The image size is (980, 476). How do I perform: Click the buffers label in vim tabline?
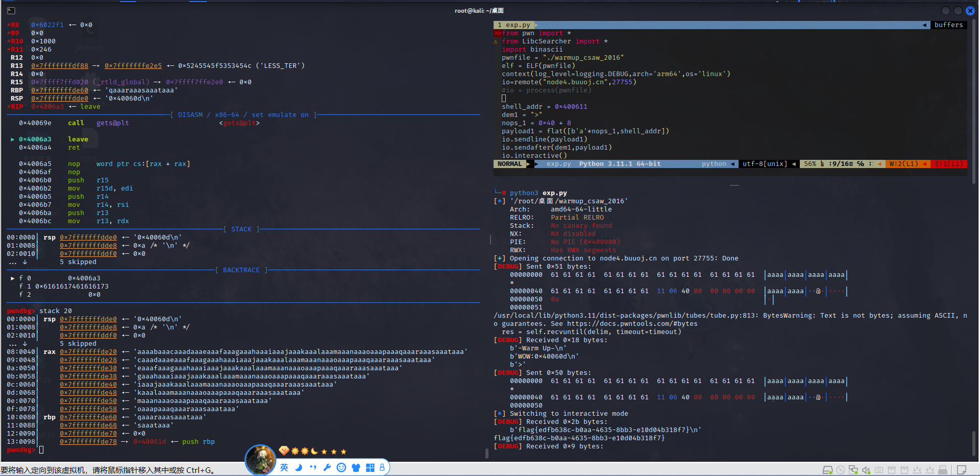coord(948,25)
